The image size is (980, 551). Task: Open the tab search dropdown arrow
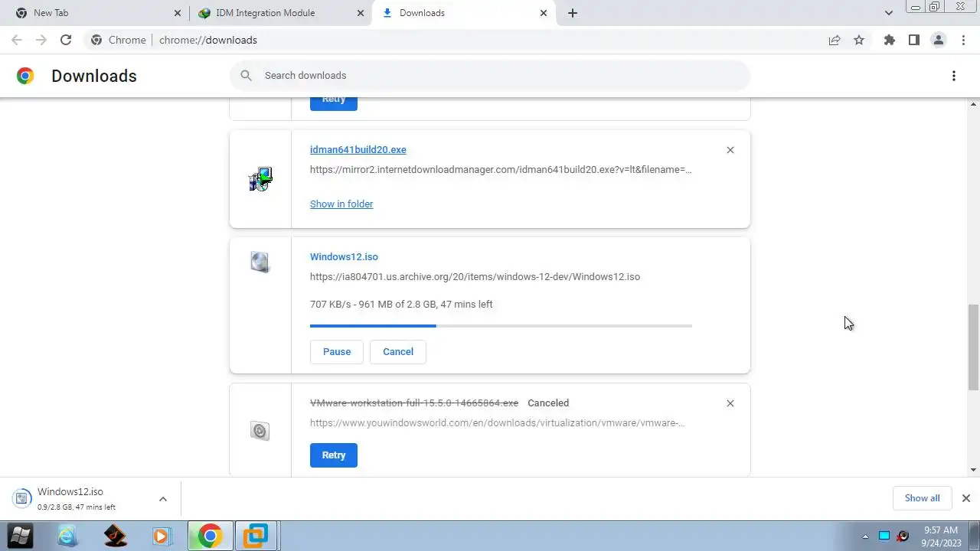pos(889,13)
